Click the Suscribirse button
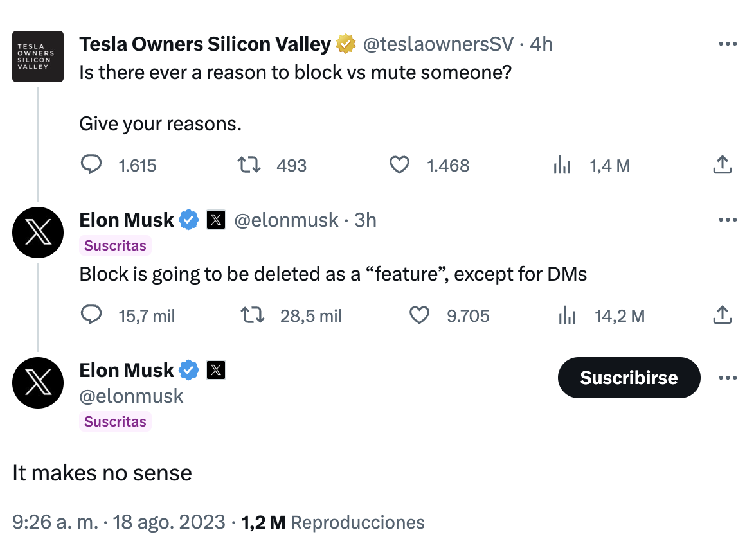Image resolution: width=756 pixels, height=546 pixels. click(628, 378)
